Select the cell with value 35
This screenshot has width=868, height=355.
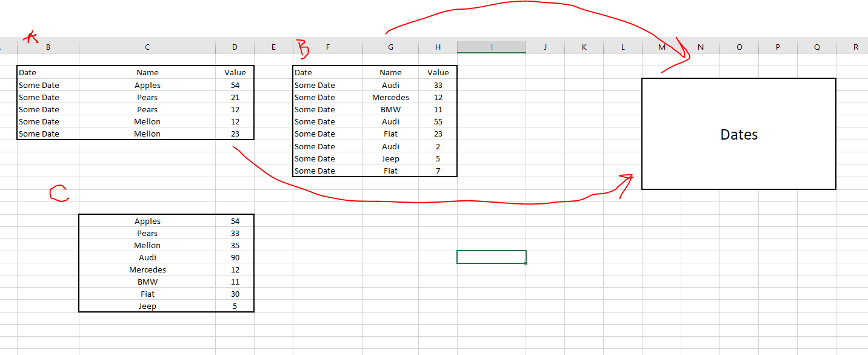pyautogui.click(x=235, y=245)
